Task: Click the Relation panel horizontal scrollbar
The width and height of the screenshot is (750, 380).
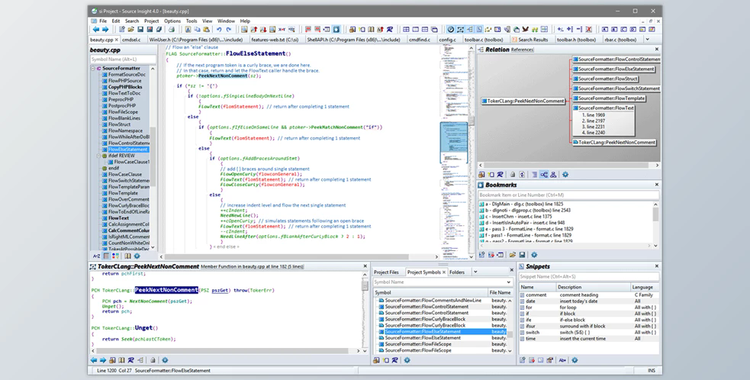Action: 569,165
